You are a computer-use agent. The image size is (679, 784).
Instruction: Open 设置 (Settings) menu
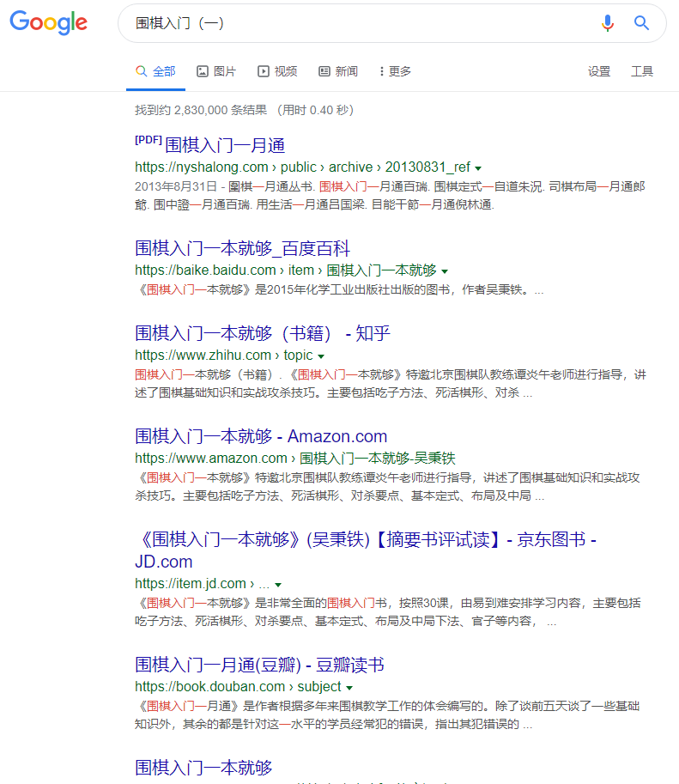pos(599,71)
